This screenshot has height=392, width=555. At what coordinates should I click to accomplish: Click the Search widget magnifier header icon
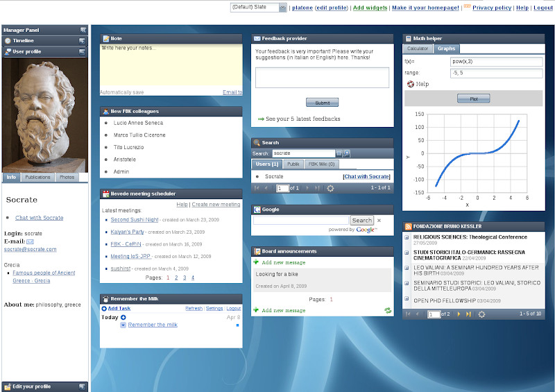point(257,143)
